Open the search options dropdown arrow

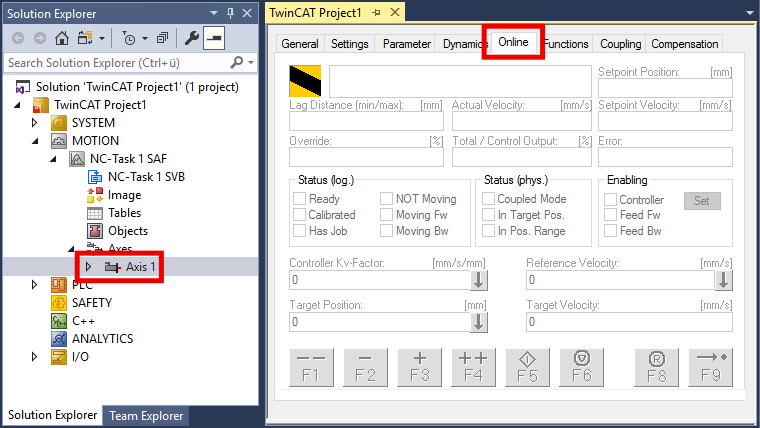(x=251, y=63)
